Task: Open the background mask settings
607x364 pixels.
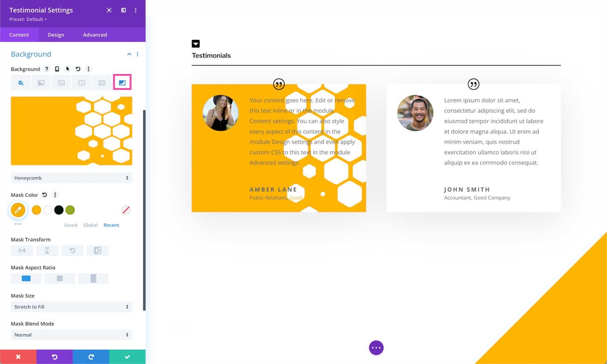Action: tap(122, 82)
